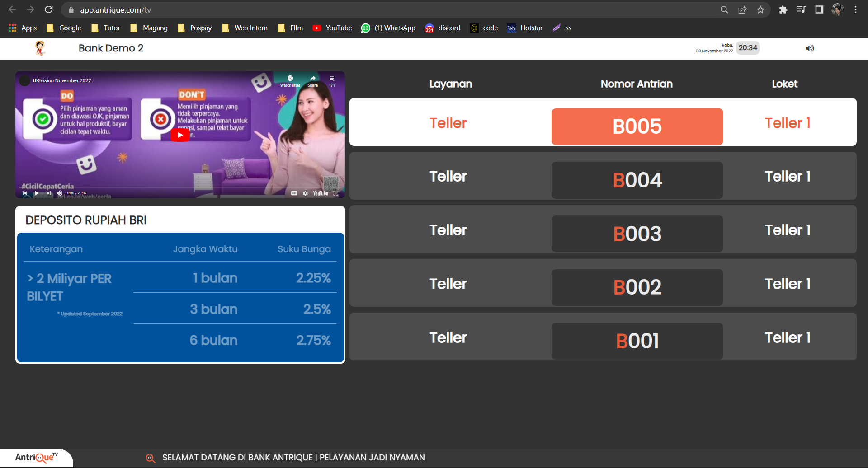Play the BRIvision November 2022 video

coord(180,135)
